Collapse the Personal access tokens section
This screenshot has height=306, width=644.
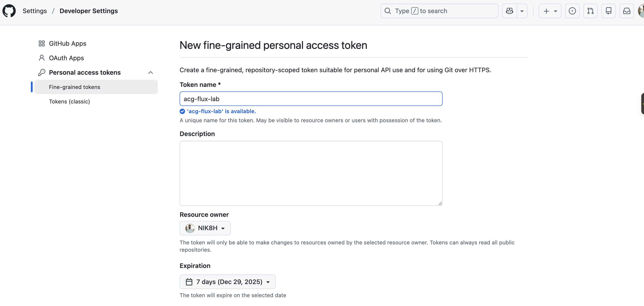[x=150, y=72]
